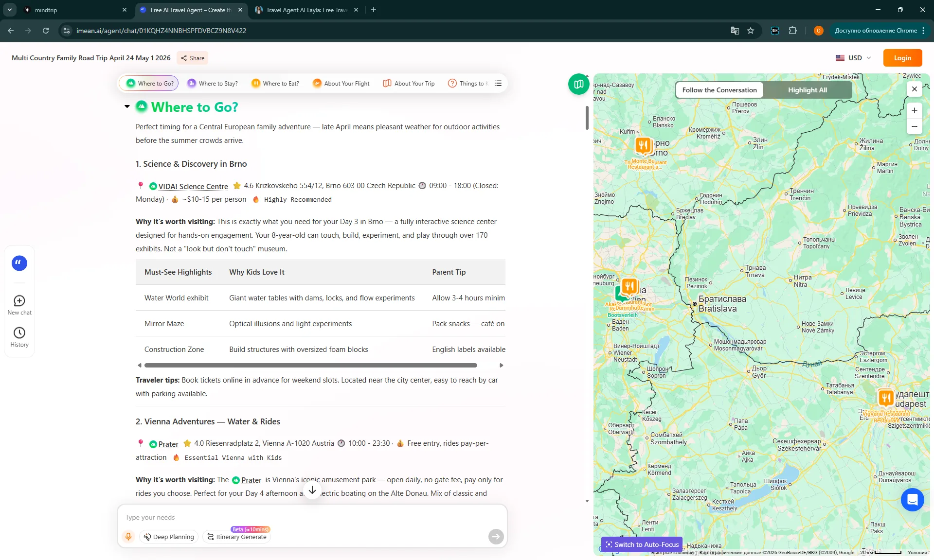Image resolution: width=934 pixels, height=560 pixels.
Task: Zoom in on the map
Action: [915, 110]
